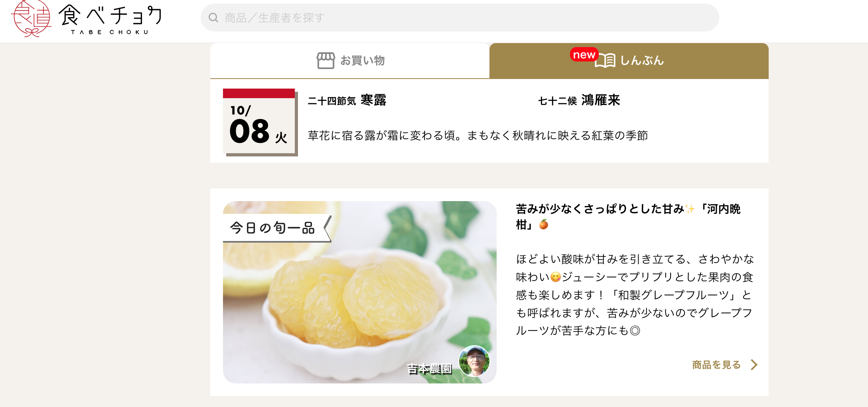Click the shop storefront icon

pos(325,61)
